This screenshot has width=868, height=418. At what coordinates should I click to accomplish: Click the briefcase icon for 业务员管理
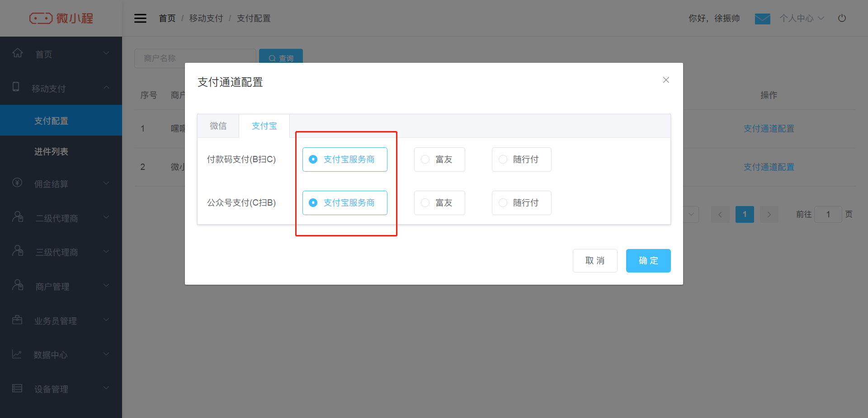(x=17, y=319)
